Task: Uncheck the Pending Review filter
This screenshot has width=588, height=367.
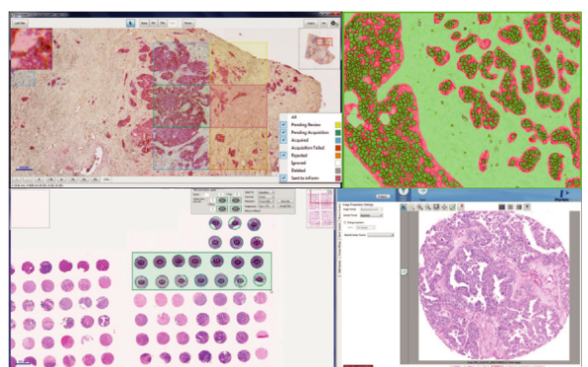Action: (284, 125)
